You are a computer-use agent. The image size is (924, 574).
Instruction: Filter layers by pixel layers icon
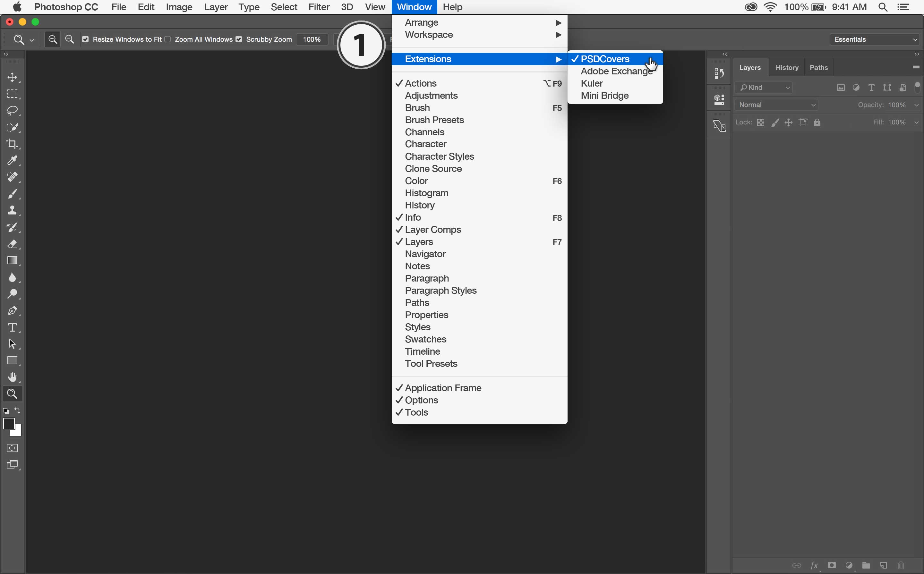pos(841,88)
